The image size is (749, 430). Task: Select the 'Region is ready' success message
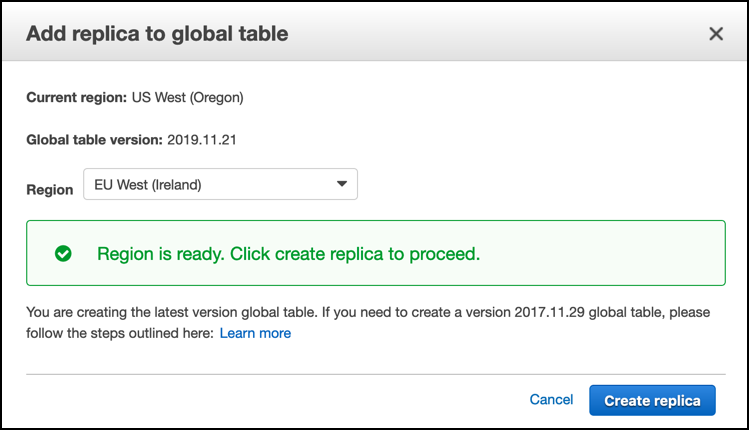coord(289,254)
